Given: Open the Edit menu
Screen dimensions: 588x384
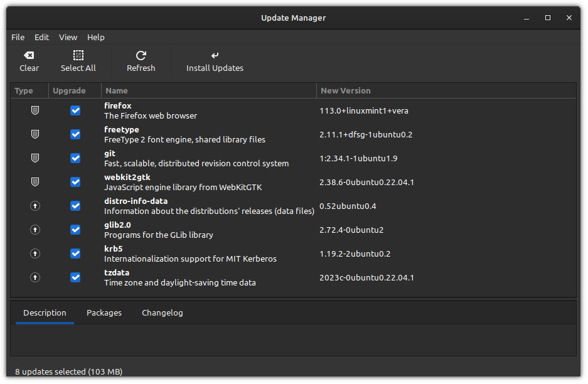Looking at the screenshot, I should [x=41, y=38].
